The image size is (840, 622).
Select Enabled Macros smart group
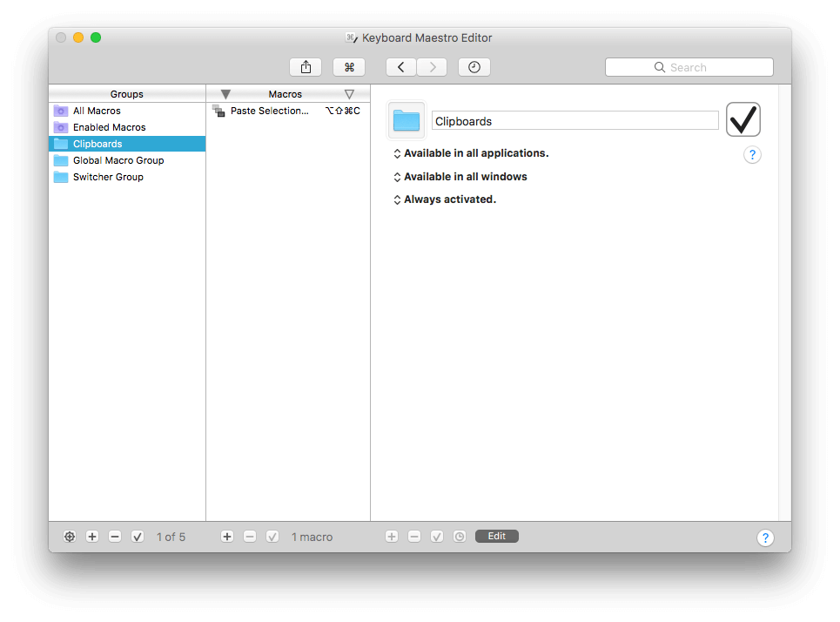click(x=109, y=127)
